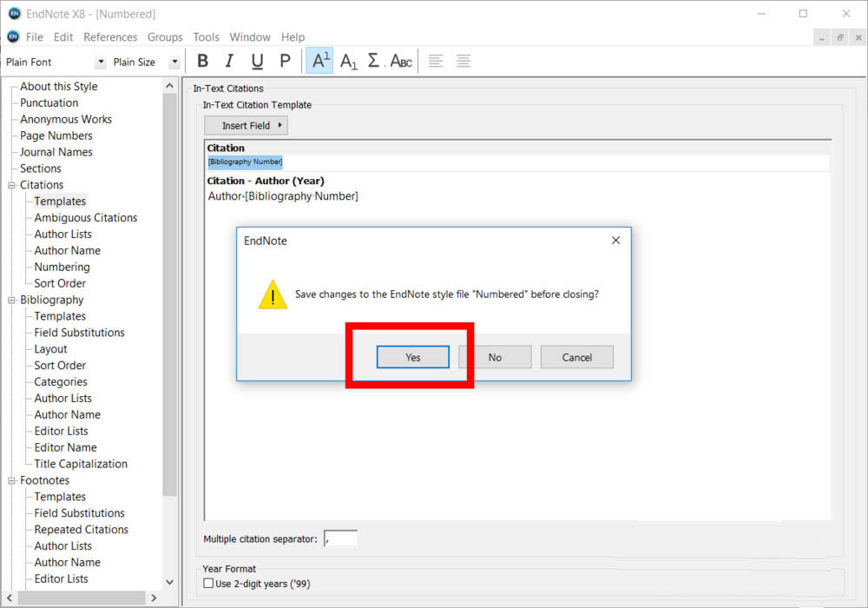The image size is (868, 608).
Task: Enable Use 2-digit years checkbox
Action: pyautogui.click(x=208, y=583)
